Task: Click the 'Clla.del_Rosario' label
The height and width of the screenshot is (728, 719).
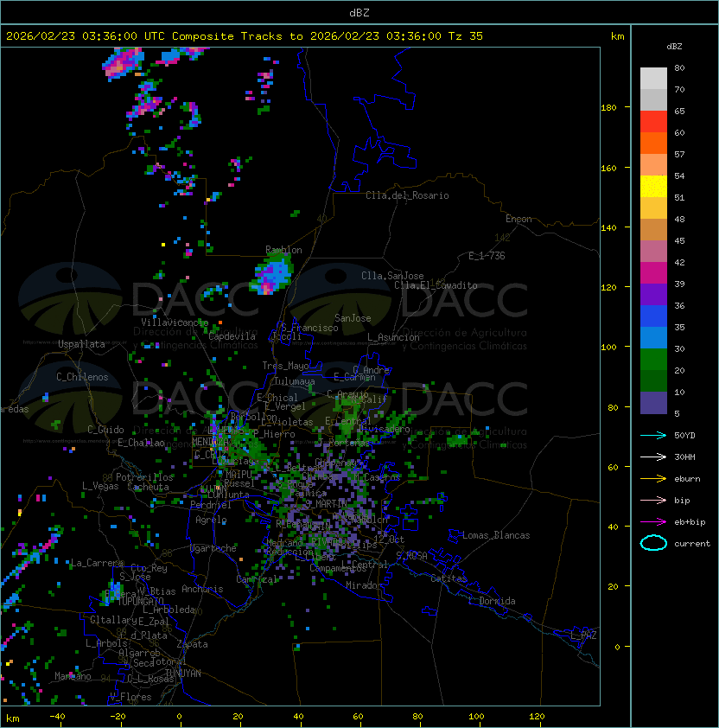Action: pyautogui.click(x=407, y=195)
